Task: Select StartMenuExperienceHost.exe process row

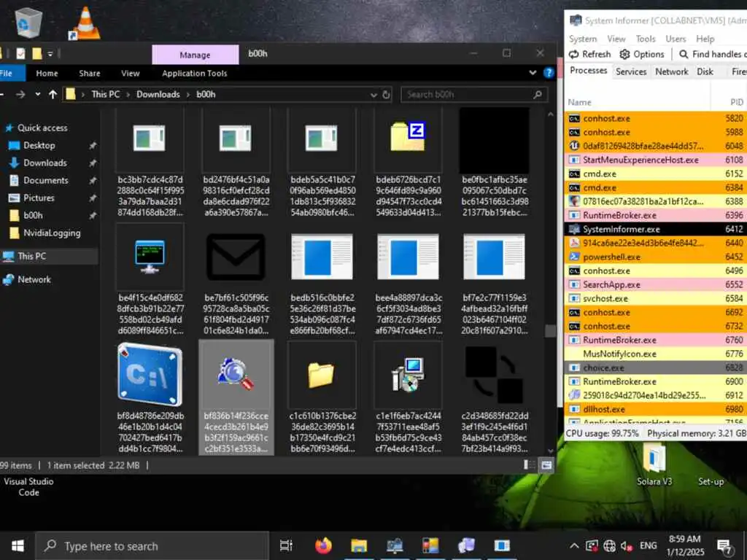Action: pyautogui.click(x=656, y=160)
